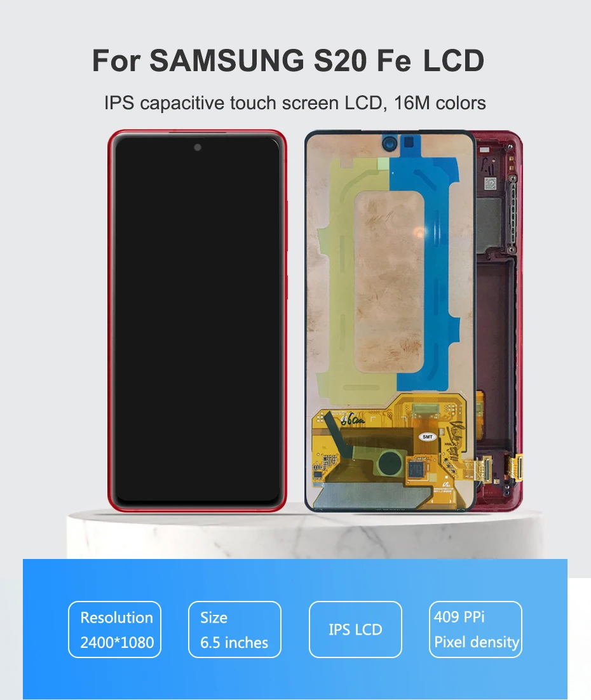
Task: Click the small blue square sensor beside camera ring
Action: point(409,142)
